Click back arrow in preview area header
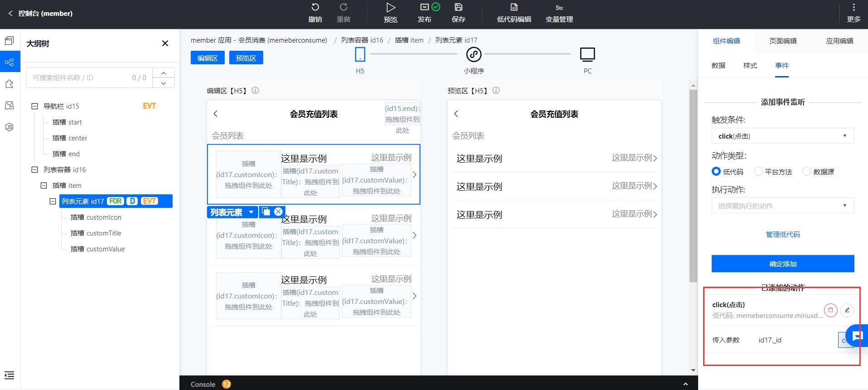This screenshot has width=868, height=390. 456,114
